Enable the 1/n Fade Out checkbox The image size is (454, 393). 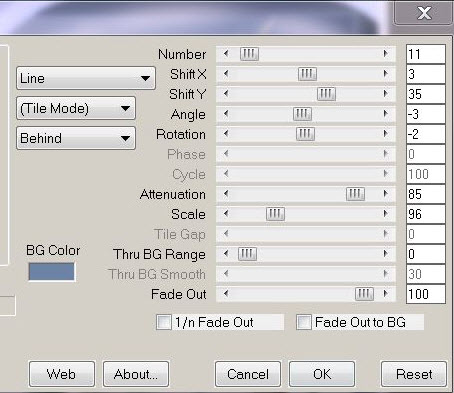click(164, 322)
